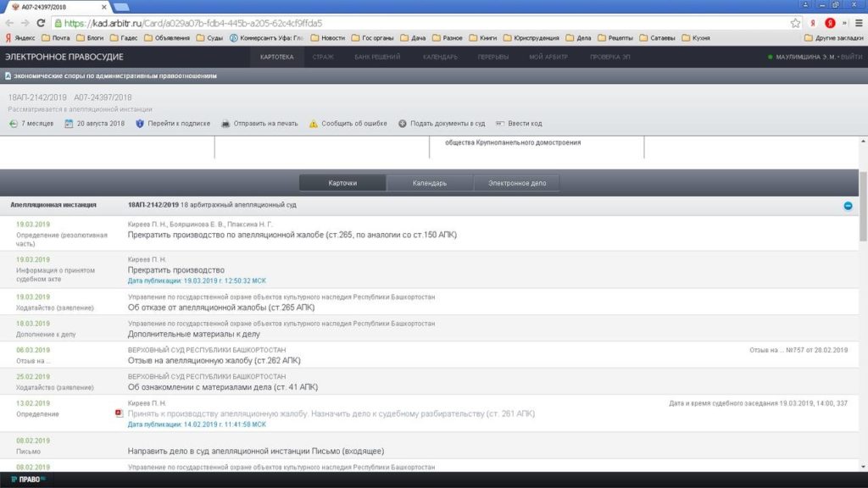This screenshot has height=488, width=868.
Task: Click the Ввести код icon
Action: tap(500, 124)
